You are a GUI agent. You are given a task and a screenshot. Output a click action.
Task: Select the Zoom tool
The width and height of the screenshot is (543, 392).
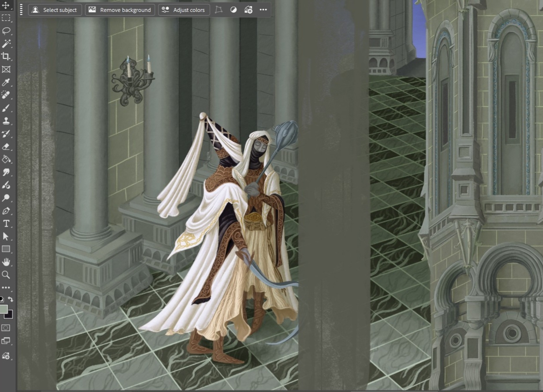click(6, 275)
